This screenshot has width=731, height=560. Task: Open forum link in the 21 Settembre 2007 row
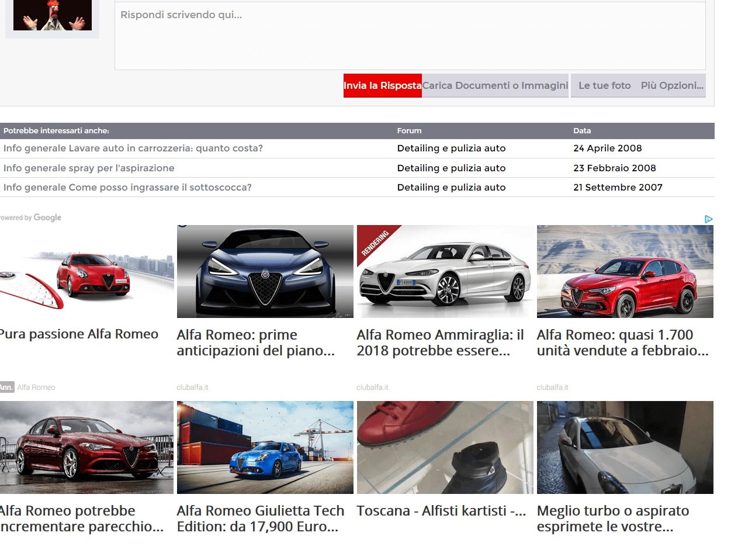pyautogui.click(x=452, y=188)
